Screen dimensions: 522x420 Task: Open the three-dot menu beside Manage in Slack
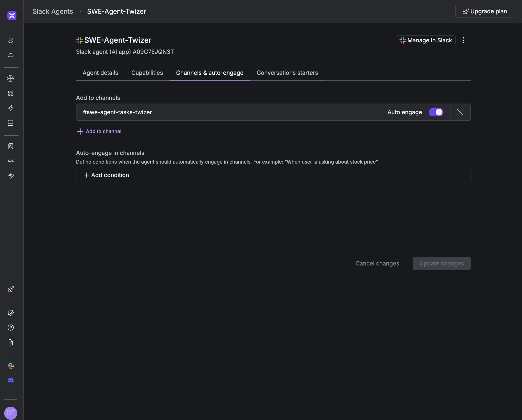click(x=463, y=40)
